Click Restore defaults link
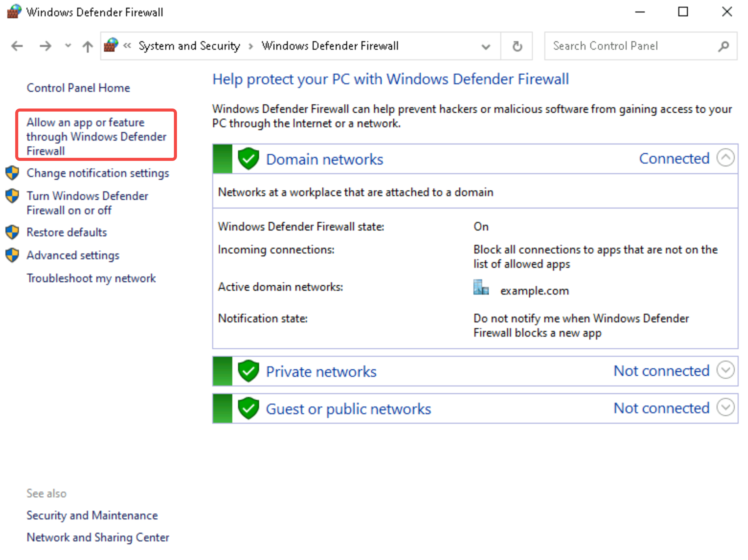Screen dimensions: 748x560 (67, 232)
